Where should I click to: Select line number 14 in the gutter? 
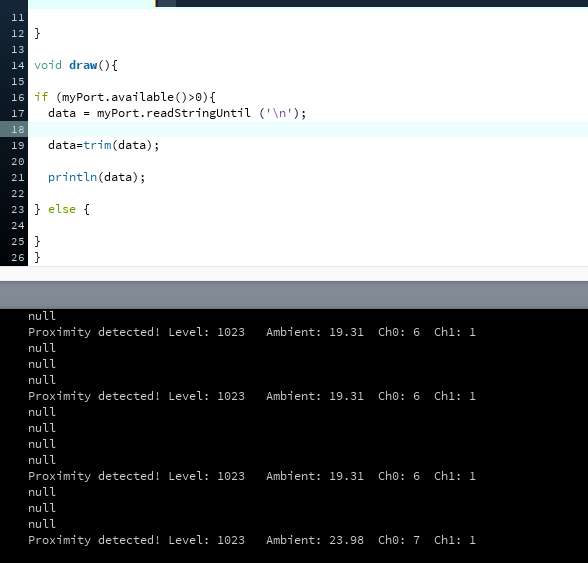[x=18, y=66]
